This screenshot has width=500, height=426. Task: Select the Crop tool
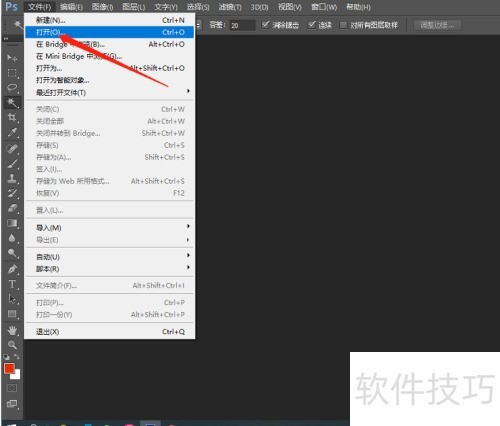coord(12,117)
